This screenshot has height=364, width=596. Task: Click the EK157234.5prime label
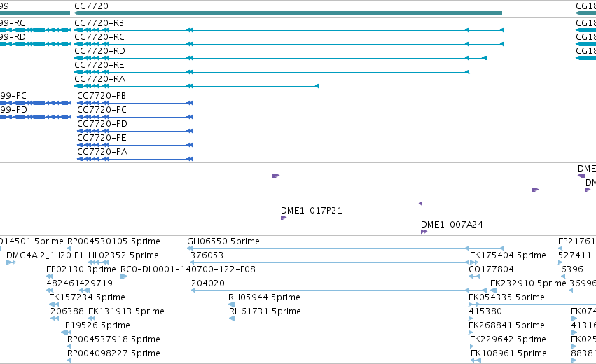pos(87,297)
